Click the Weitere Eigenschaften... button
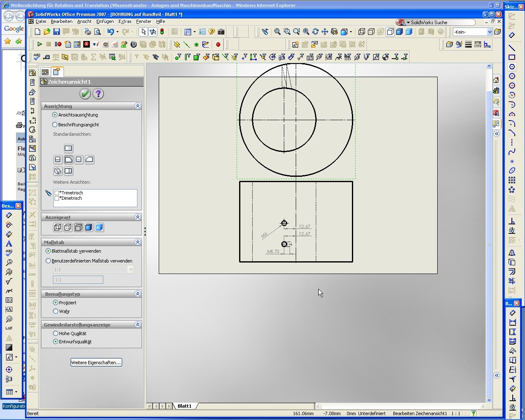Screen dimensions: 525x420 [96, 363]
